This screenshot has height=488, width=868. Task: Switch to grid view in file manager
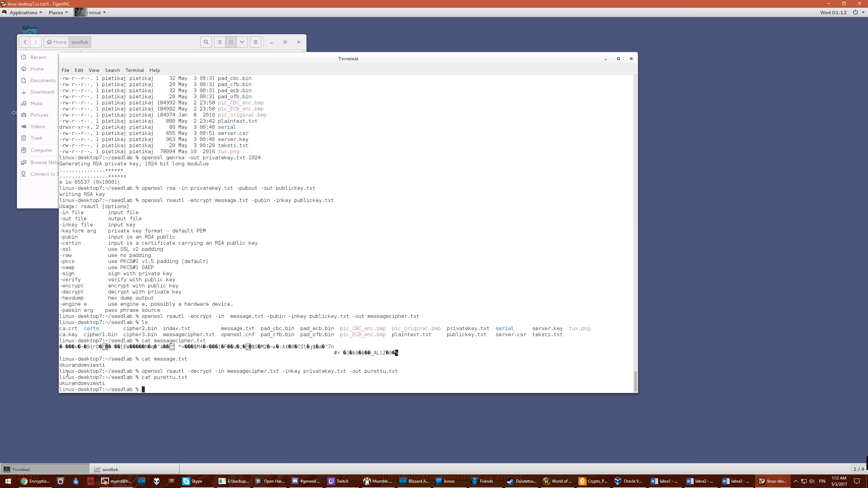point(231,42)
